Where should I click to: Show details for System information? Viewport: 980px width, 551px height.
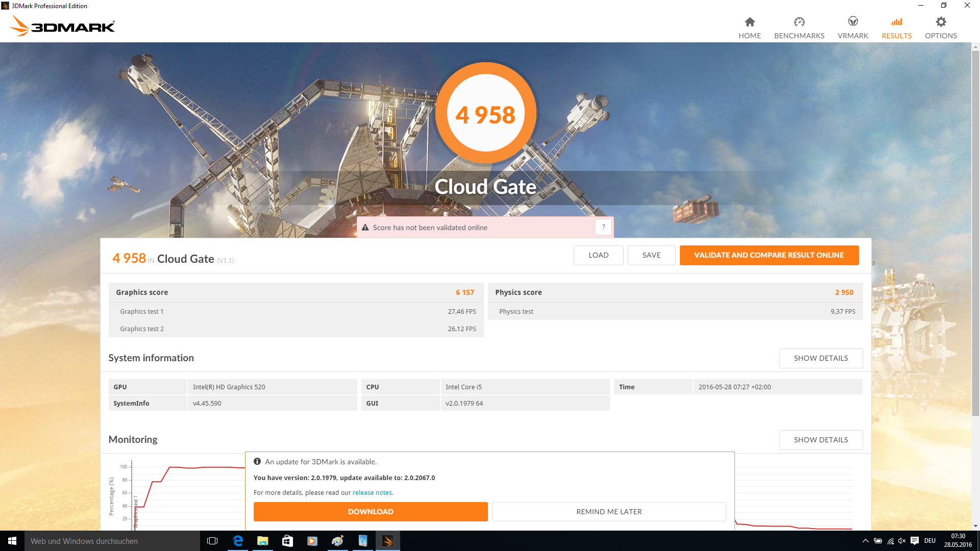[x=820, y=358]
